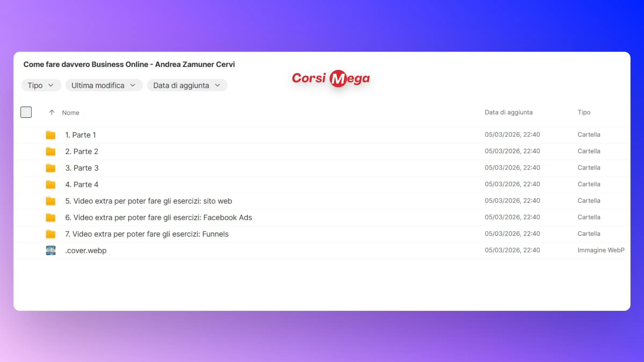Click the folder icon next to 4. Parte 4

click(x=50, y=184)
